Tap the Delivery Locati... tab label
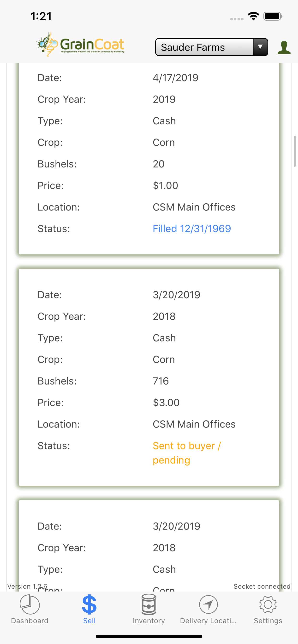298x644 pixels. 208,621
